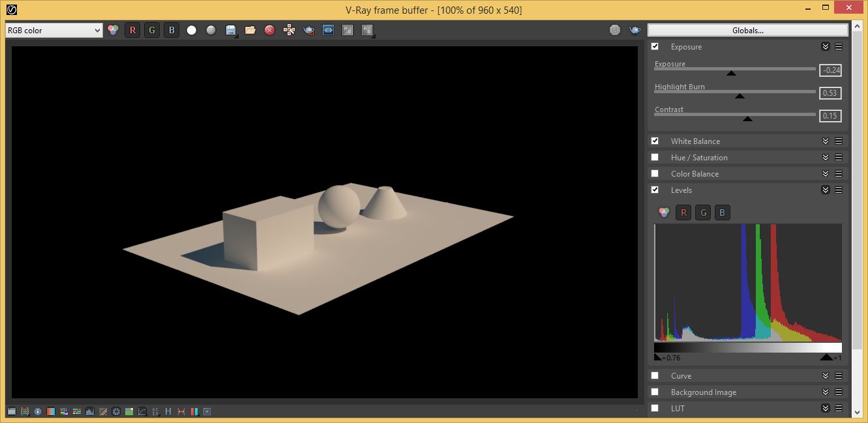Click the background image landscape icon
Viewport: 868px width, 423px height.
point(129,411)
